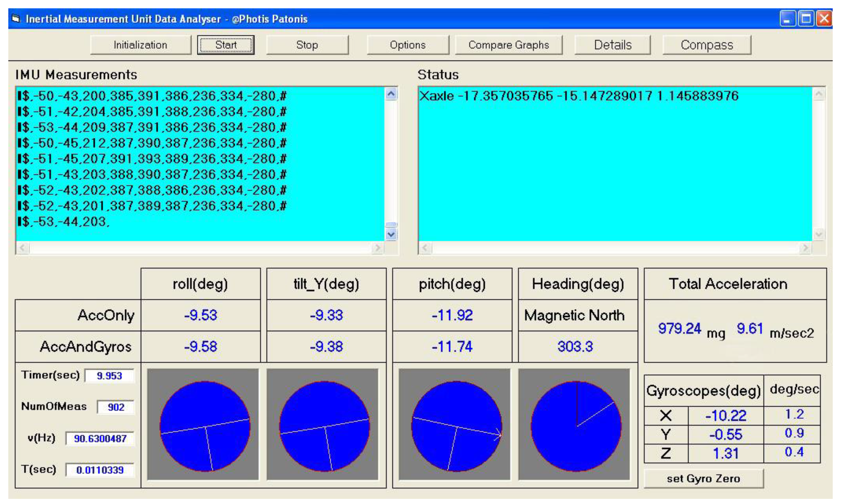Click the Heading(deg) column header

point(578,284)
